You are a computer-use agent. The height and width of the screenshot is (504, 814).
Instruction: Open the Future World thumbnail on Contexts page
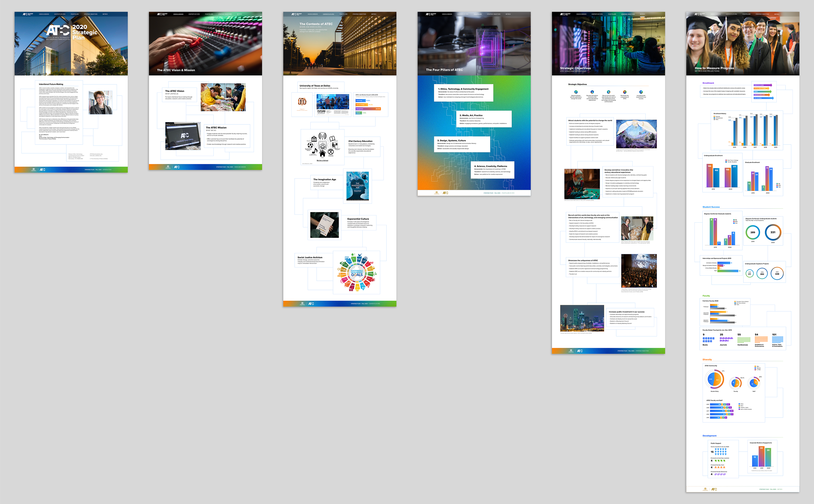coord(333,104)
